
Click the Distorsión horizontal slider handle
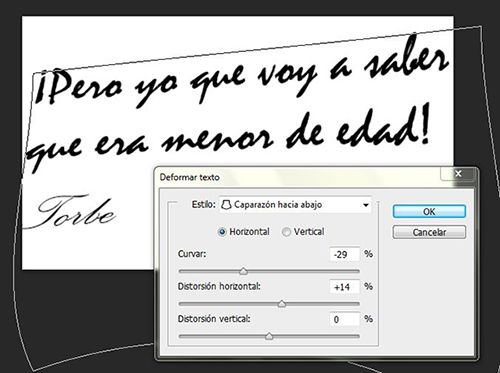[x=282, y=304]
